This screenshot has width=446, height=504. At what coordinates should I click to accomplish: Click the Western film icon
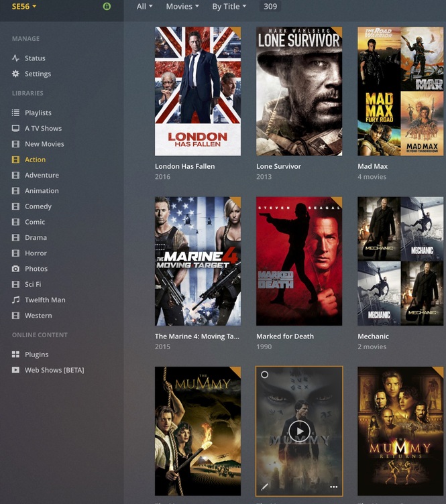tap(15, 315)
